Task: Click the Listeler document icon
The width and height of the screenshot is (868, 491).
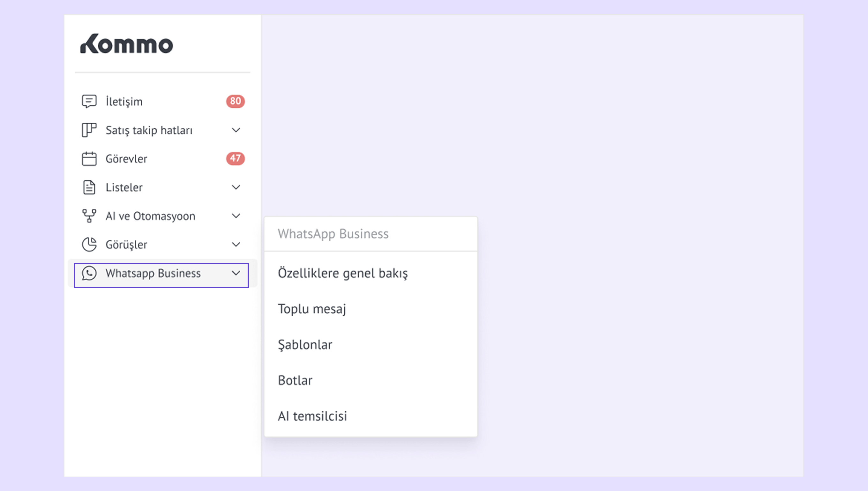Action: click(89, 187)
